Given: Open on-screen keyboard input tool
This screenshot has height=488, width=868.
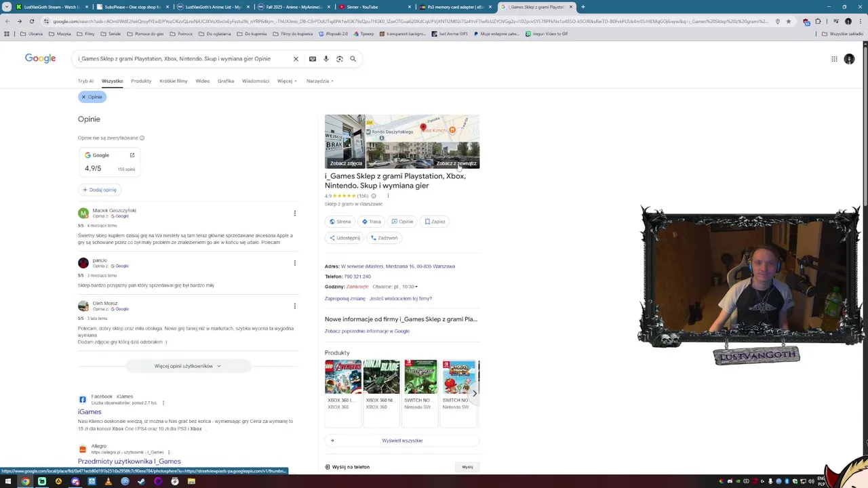Looking at the screenshot, I should [x=313, y=59].
